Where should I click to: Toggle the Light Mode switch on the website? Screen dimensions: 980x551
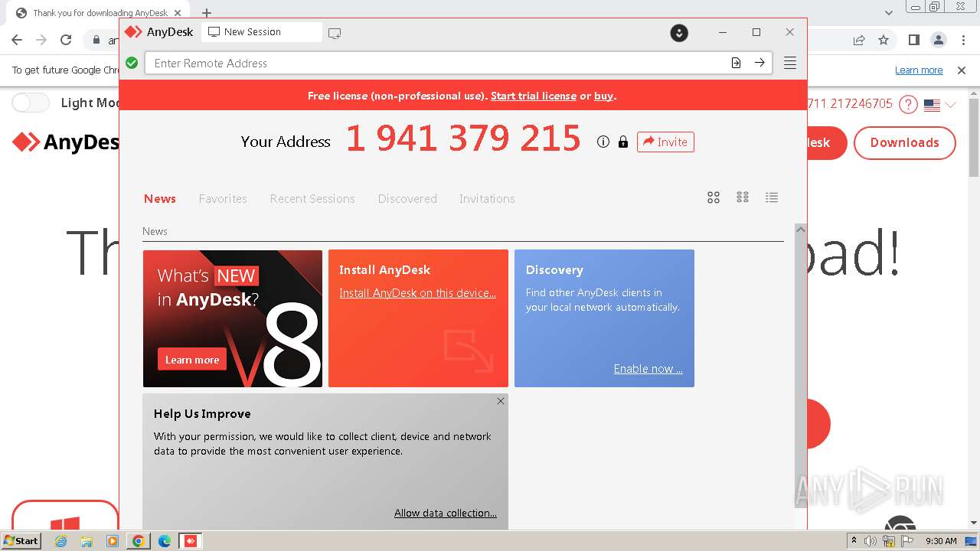click(31, 103)
